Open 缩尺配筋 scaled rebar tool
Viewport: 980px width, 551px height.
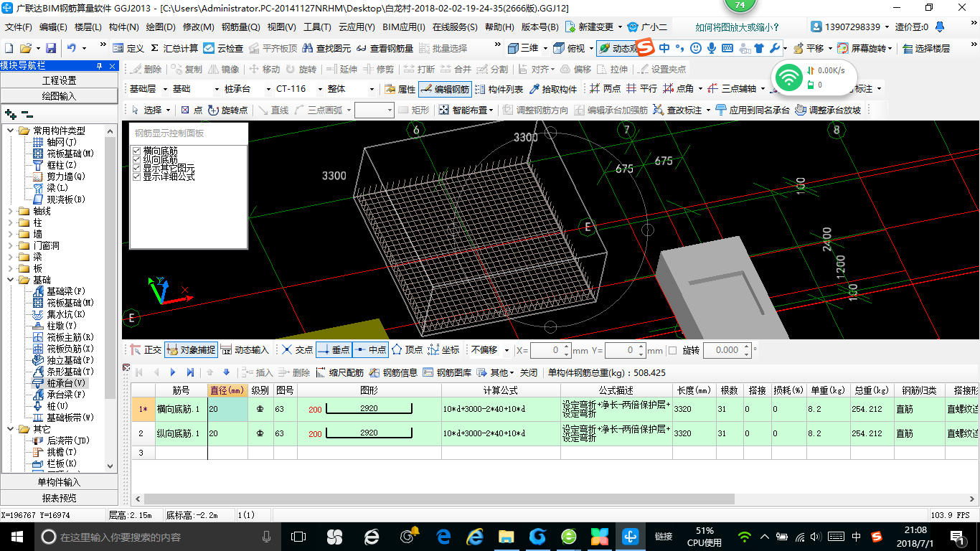(x=340, y=372)
